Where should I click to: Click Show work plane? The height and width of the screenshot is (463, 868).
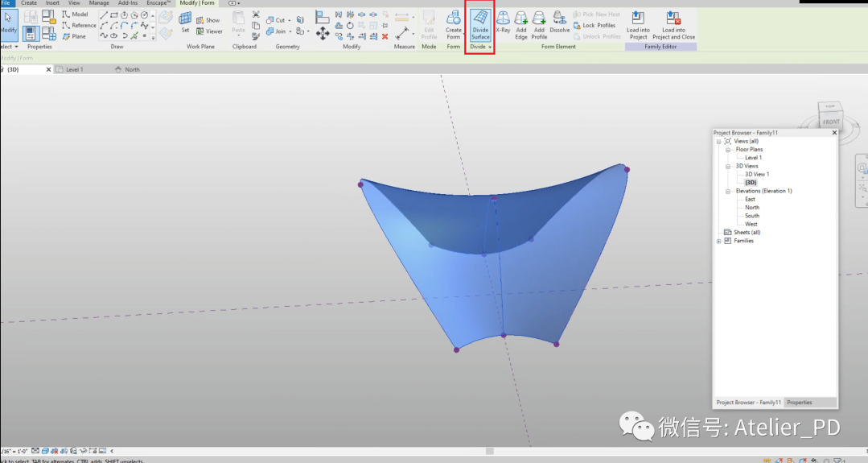tap(208, 20)
